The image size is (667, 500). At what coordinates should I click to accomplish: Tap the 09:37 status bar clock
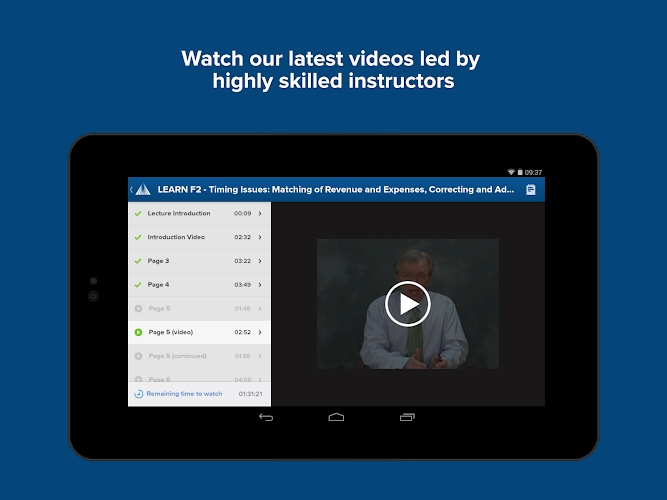533,172
